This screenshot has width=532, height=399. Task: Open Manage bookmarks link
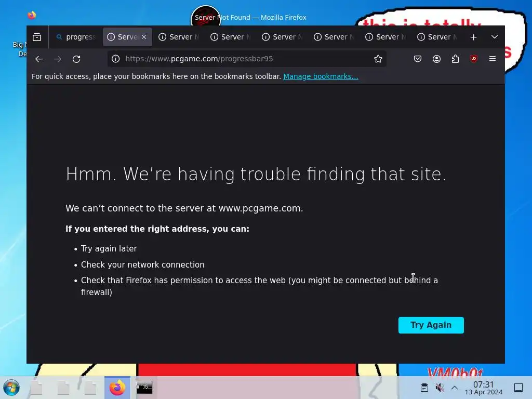coord(321,76)
